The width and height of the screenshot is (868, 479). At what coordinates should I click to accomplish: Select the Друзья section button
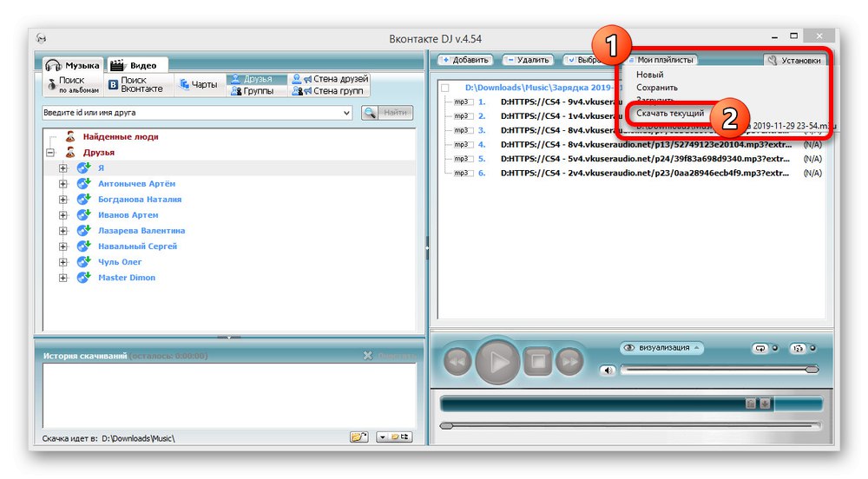point(257,79)
